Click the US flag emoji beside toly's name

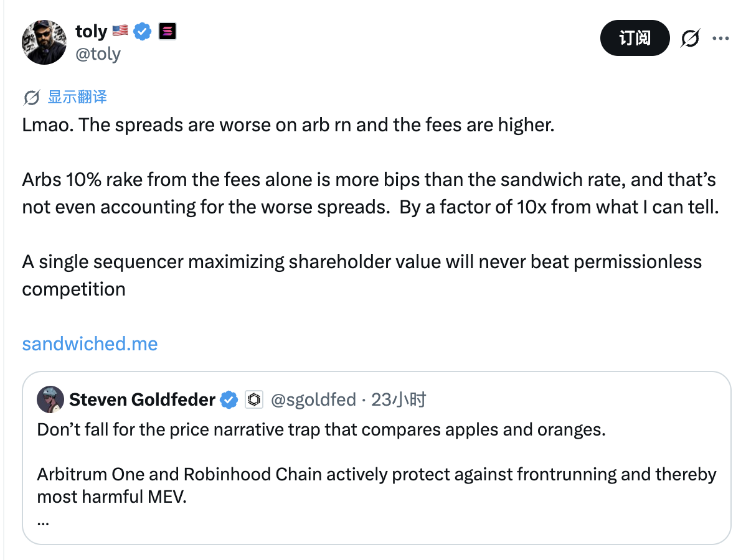120,31
